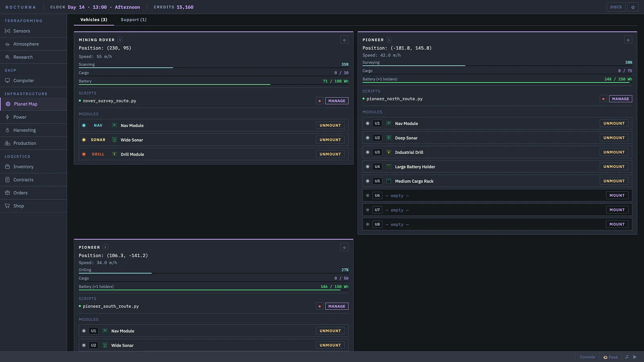The image size is (644, 362).
Task: Click Mining Rover info icon
Action: pos(120,40)
